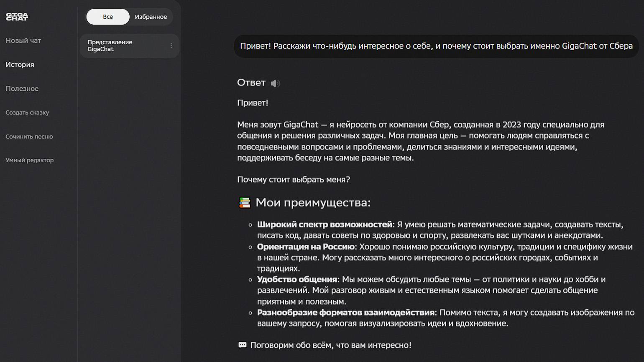Open the Полезное section

(x=22, y=89)
